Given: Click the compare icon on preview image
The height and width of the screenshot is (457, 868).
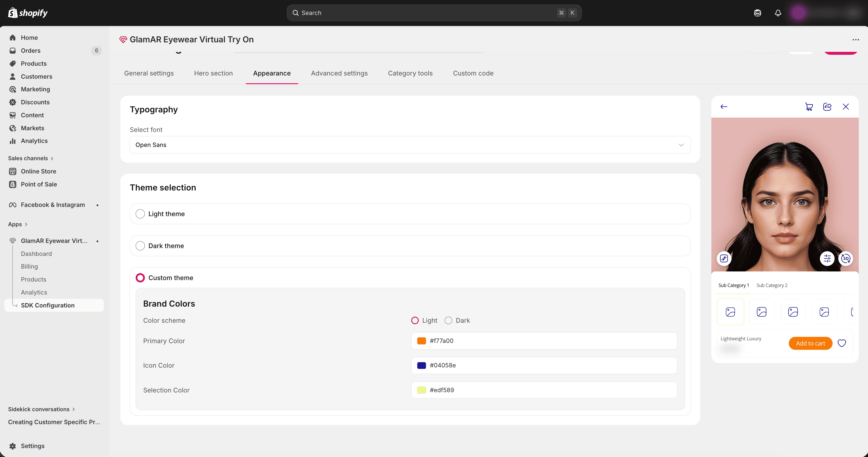Looking at the screenshot, I should pyautogui.click(x=724, y=258).
